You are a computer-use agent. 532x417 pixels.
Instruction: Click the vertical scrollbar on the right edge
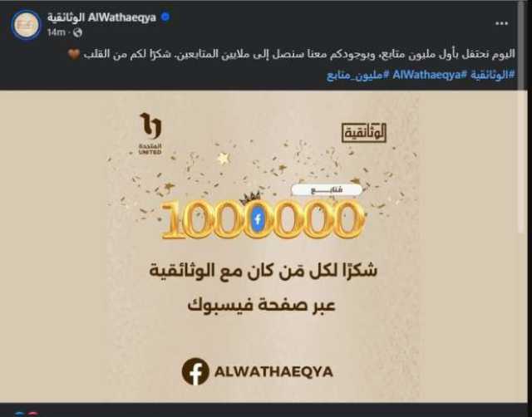coord(522,117)
